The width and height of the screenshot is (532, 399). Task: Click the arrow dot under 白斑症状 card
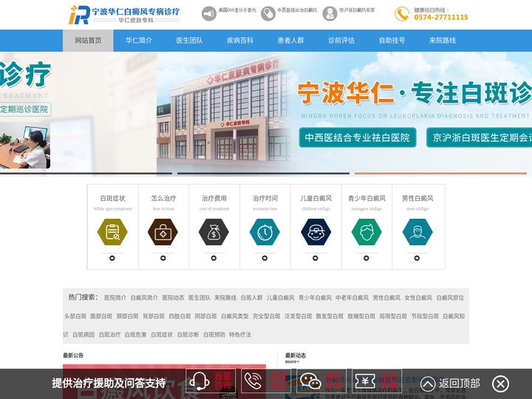coord(112,258)
